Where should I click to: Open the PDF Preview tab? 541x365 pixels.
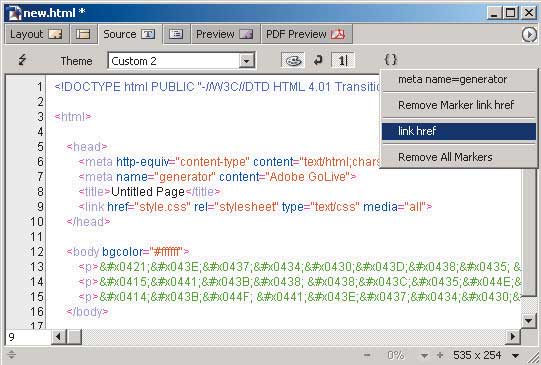click(306, 34)
